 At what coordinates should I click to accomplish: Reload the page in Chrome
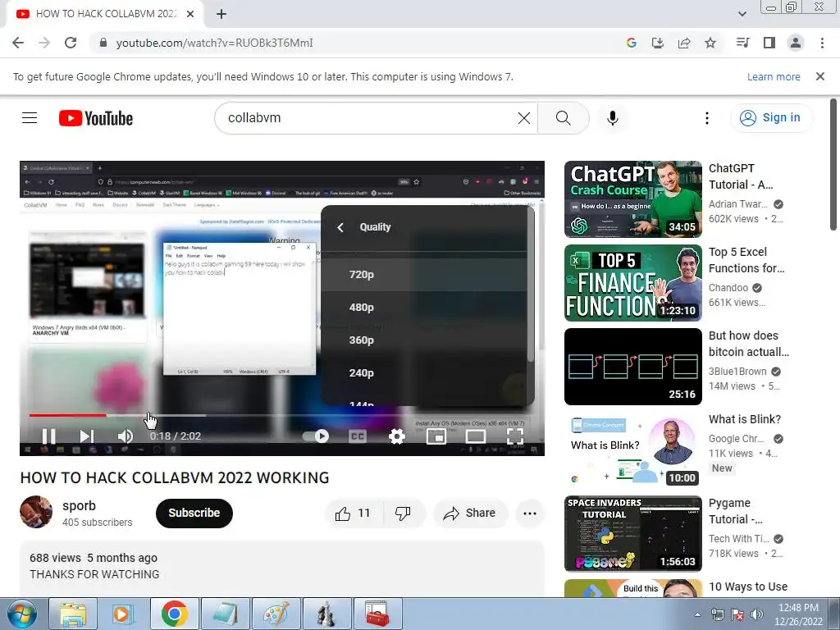71,43
